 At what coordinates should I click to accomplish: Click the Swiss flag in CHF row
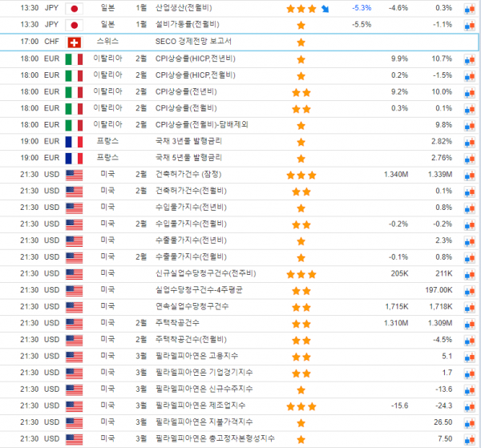(x=75, y=42)
